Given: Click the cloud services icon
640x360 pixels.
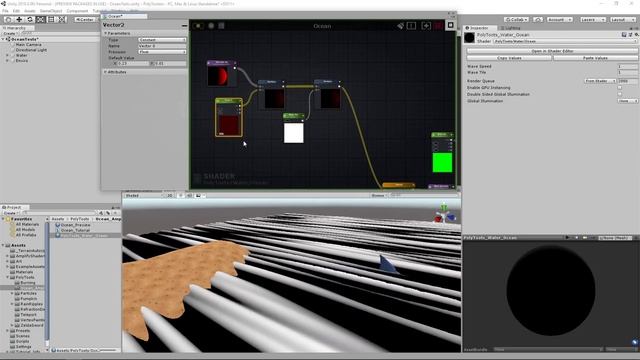Looking at the screenshot, I should 538,19.
